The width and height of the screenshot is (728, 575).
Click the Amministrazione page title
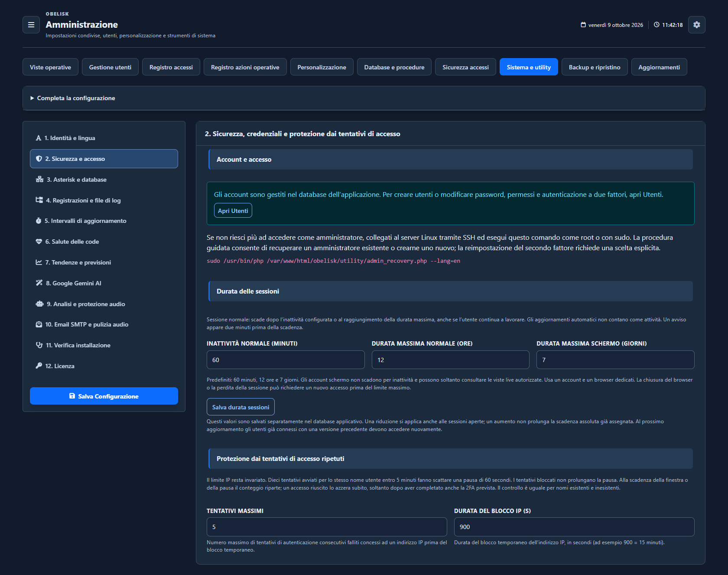(x=82, y=25)
